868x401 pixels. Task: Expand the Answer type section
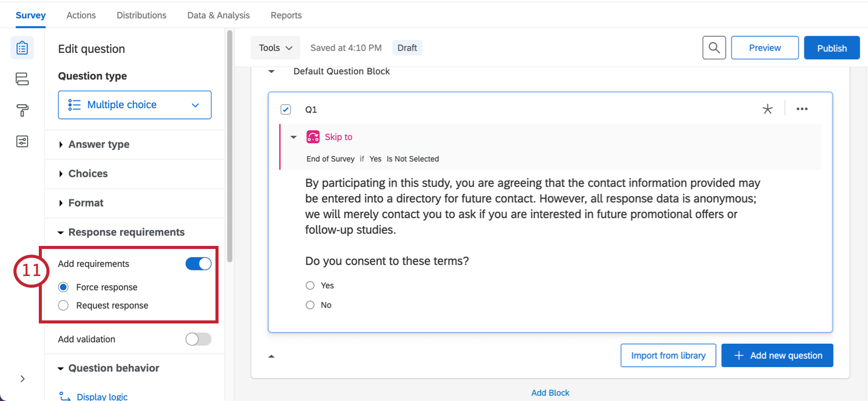99,144
